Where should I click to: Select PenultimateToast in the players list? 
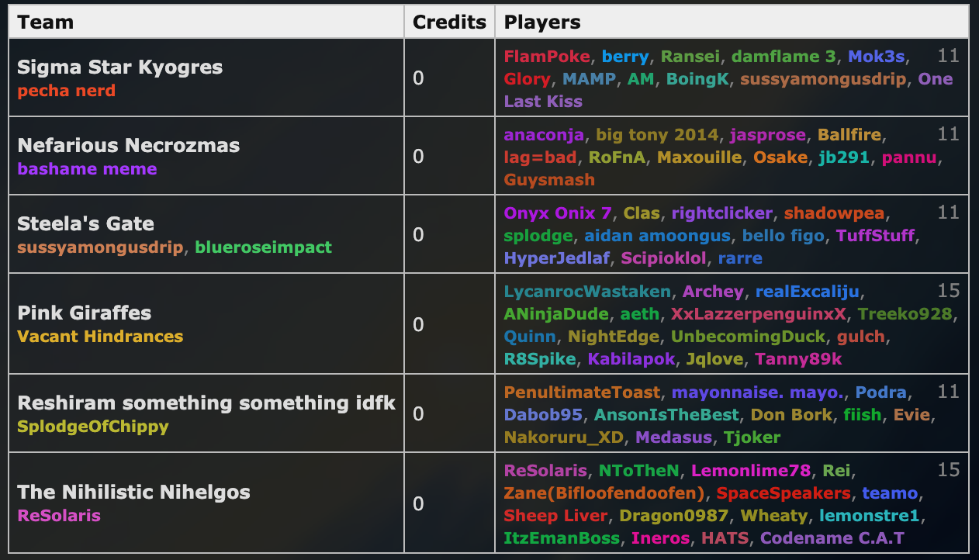point(582,392)
